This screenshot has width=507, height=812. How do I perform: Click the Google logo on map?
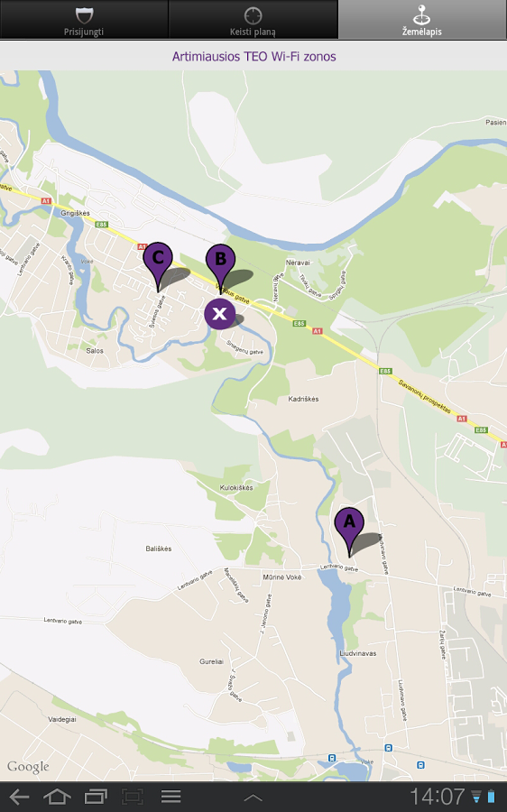28,766
